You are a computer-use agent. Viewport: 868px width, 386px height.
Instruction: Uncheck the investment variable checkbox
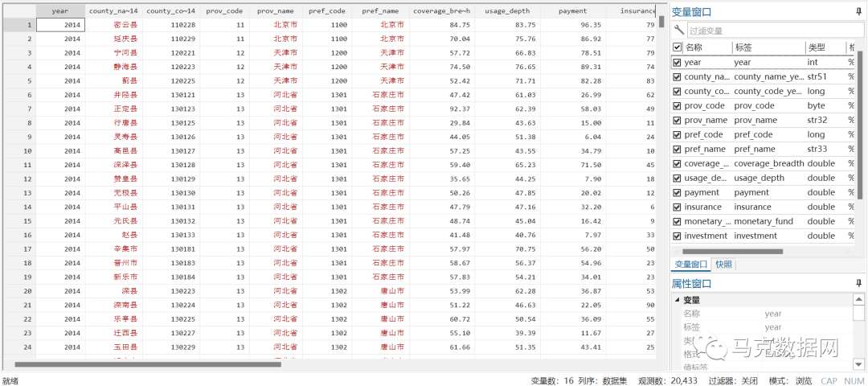pos(677,236)
